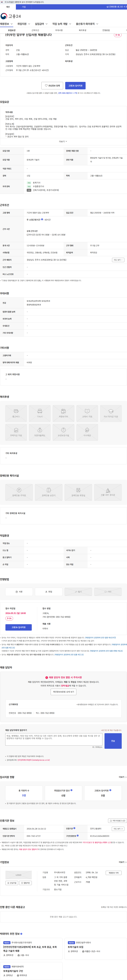Click the 관심기업 star button
This screenshot has width=127, height=980.
[x=12, y=883]
